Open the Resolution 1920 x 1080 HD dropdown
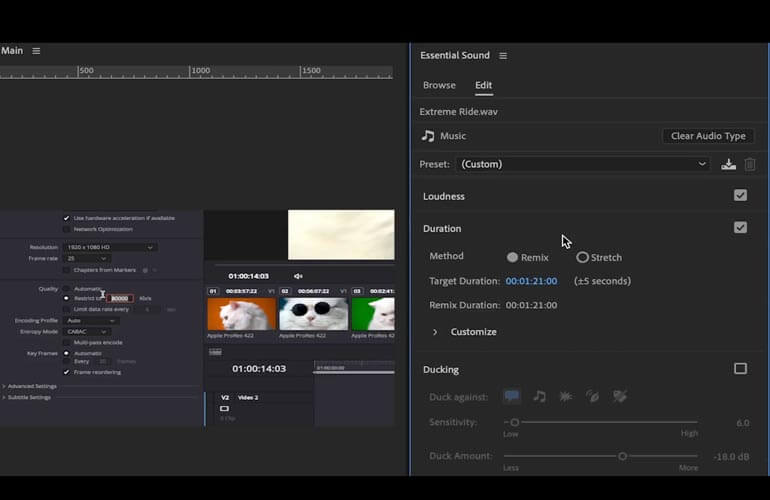 pos(110,247)
